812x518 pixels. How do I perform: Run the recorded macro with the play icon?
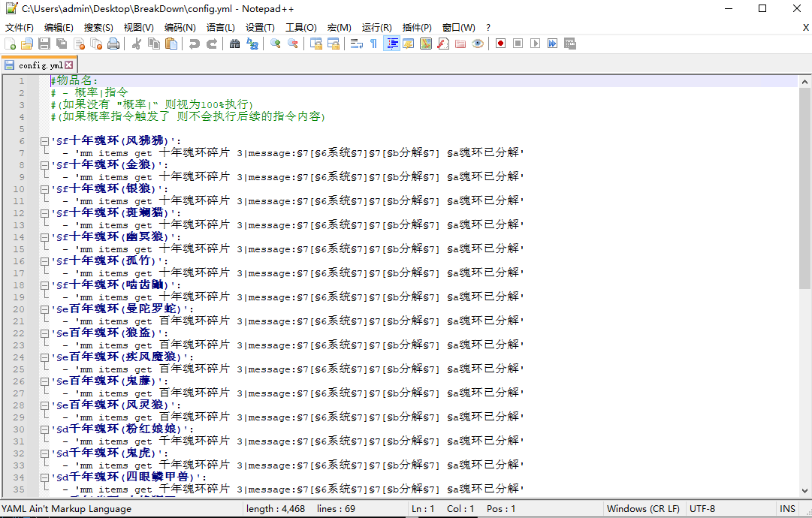(x=534, y=44)
